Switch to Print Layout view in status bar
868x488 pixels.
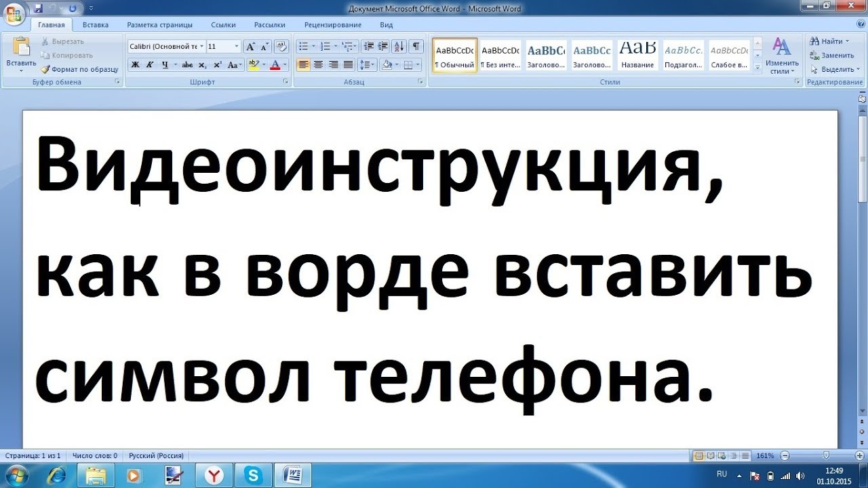(699, 456)
